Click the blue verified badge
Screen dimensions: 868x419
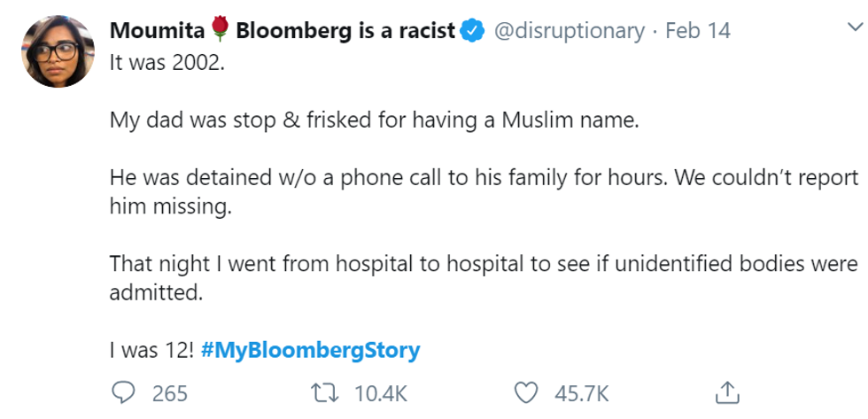pyautogui.click(x=473, y=31)
